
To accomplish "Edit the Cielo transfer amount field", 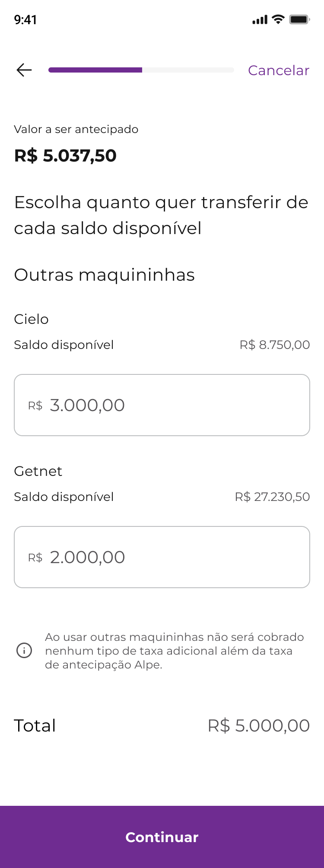I will [162, 405].
